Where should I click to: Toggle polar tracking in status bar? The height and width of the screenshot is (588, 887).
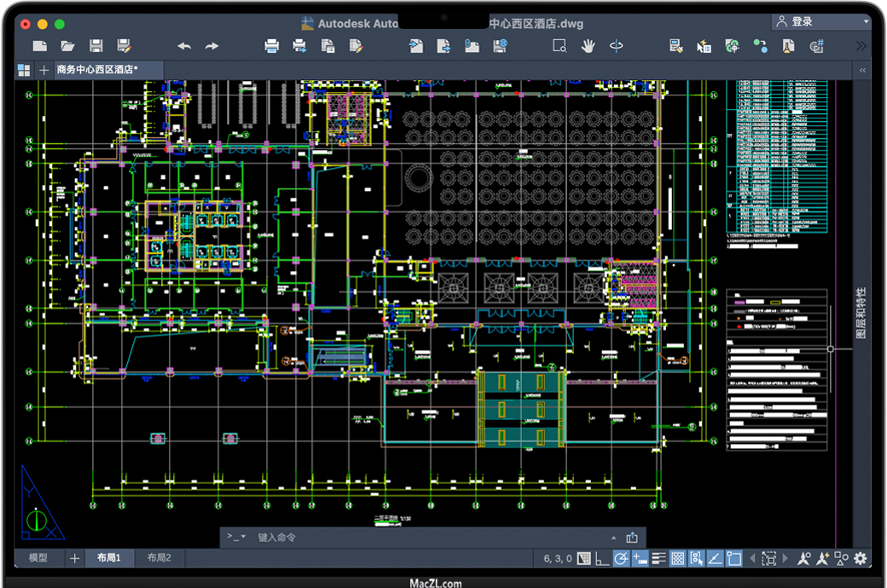[x=622, y=559]
